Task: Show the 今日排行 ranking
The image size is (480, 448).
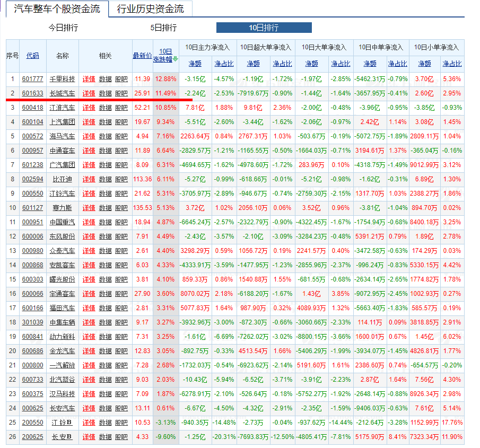Action: [63, 28]
